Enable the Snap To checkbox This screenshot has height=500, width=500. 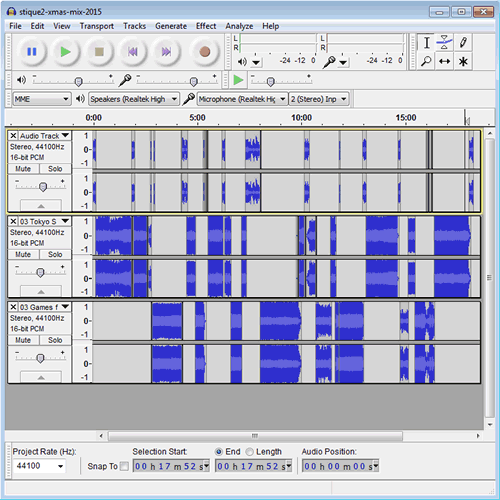click(x=124, y=466)
